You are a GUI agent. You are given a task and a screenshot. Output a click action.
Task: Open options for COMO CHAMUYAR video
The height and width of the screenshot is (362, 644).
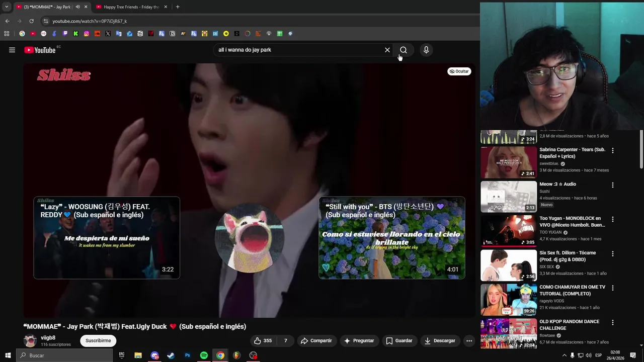pos(612,288)
